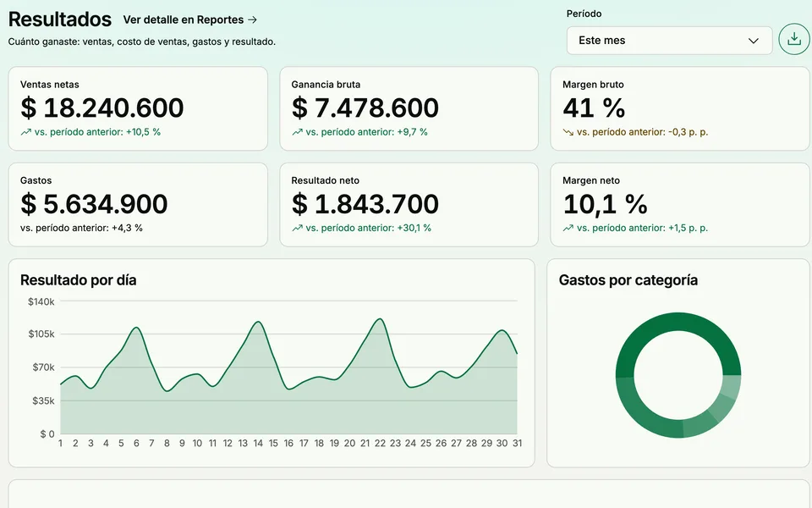Click the Margen neto trend-up icon
812x508 pixels.
[x=568, y=228]
